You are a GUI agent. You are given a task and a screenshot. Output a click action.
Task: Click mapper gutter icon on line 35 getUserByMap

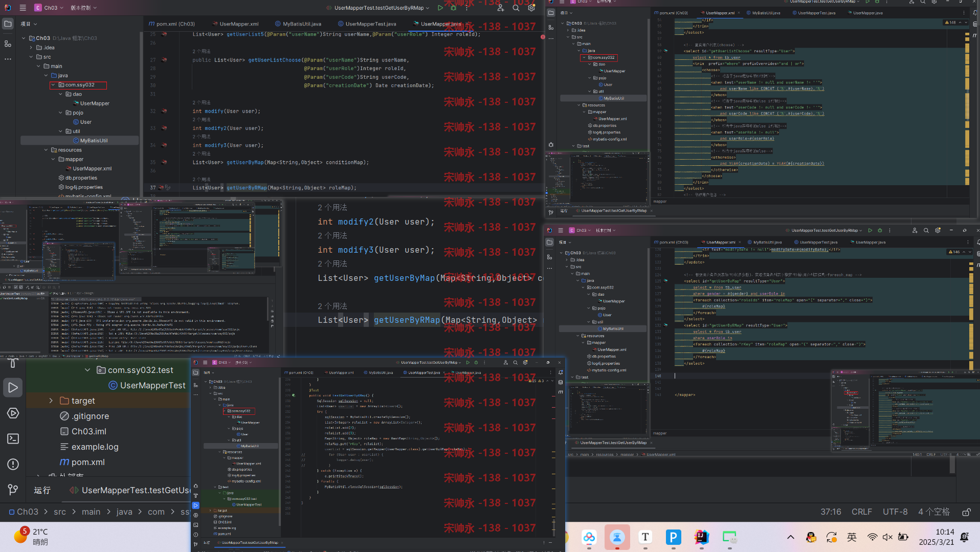pyautogui.click(x=164, y=162)
